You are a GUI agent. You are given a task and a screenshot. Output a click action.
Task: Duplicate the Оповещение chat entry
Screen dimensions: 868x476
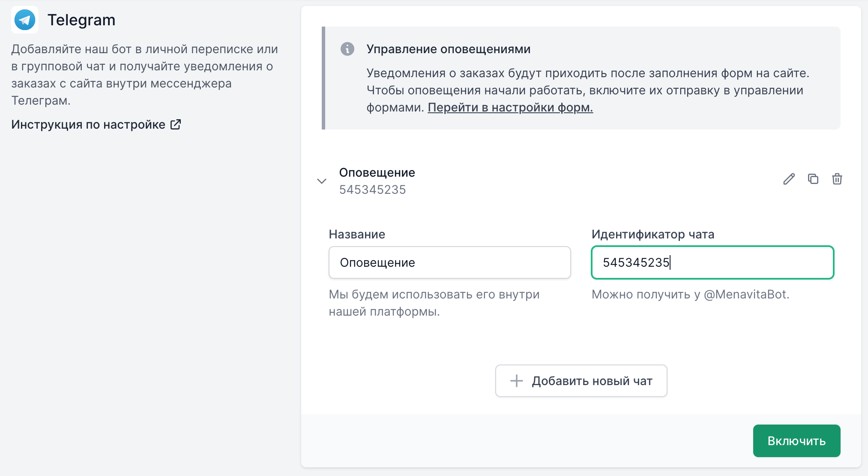(x=813, y=179)
